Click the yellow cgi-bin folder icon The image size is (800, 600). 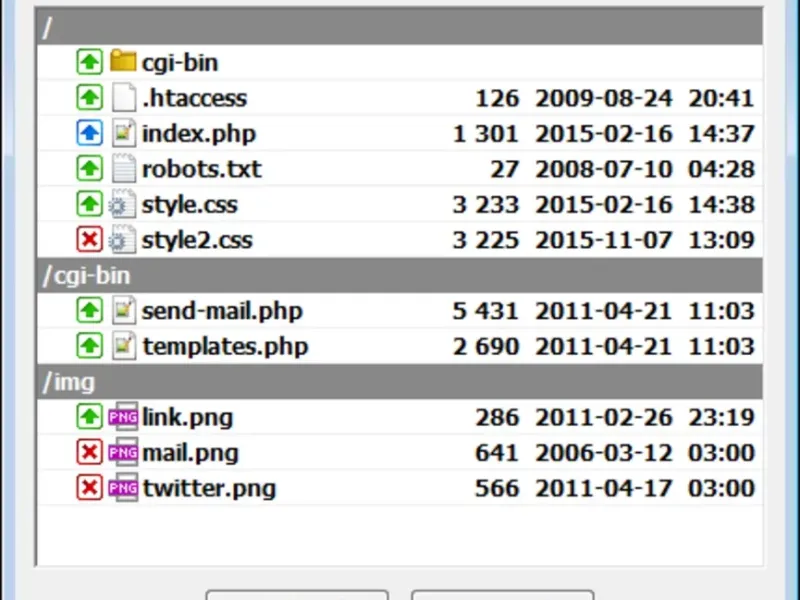coord(123,62)
